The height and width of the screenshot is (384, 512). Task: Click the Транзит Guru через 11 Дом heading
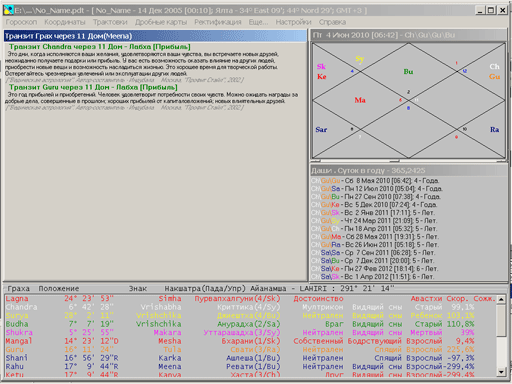click(93, 87)
